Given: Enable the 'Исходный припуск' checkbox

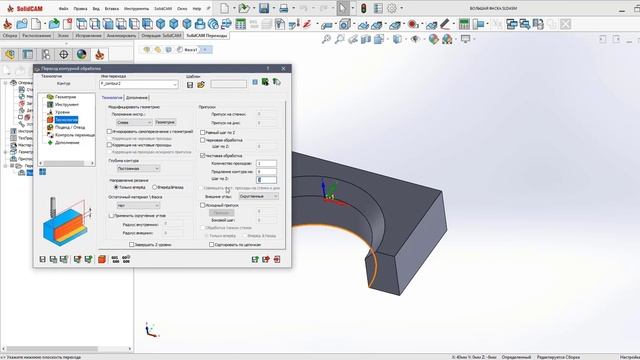Looking at the screenshot, I should click(x=202, y=205).
